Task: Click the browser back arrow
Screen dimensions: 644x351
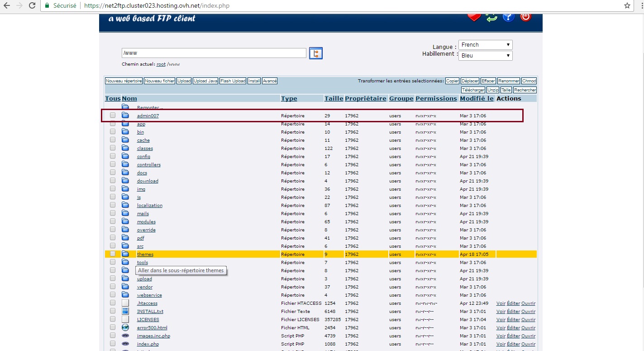Action: point(7,6)
